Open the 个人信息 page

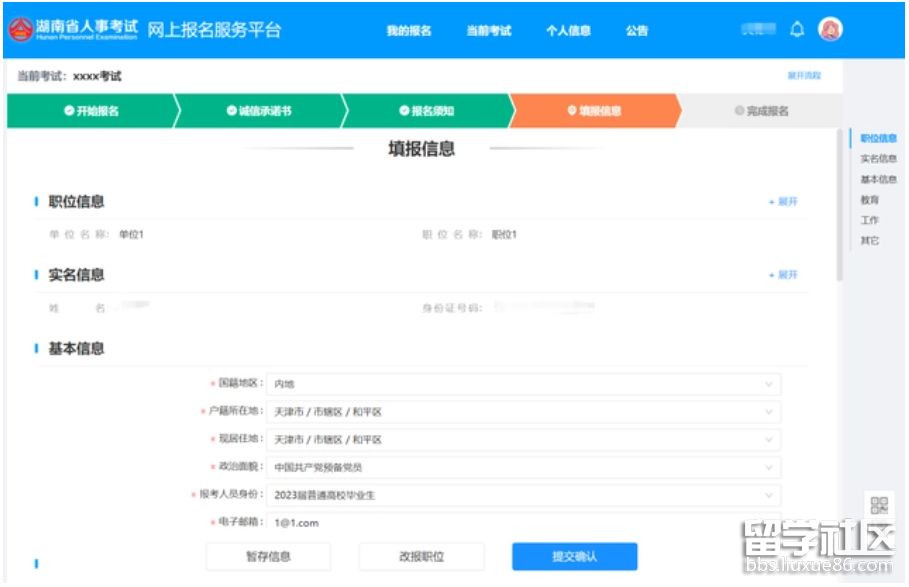[568, 31]
